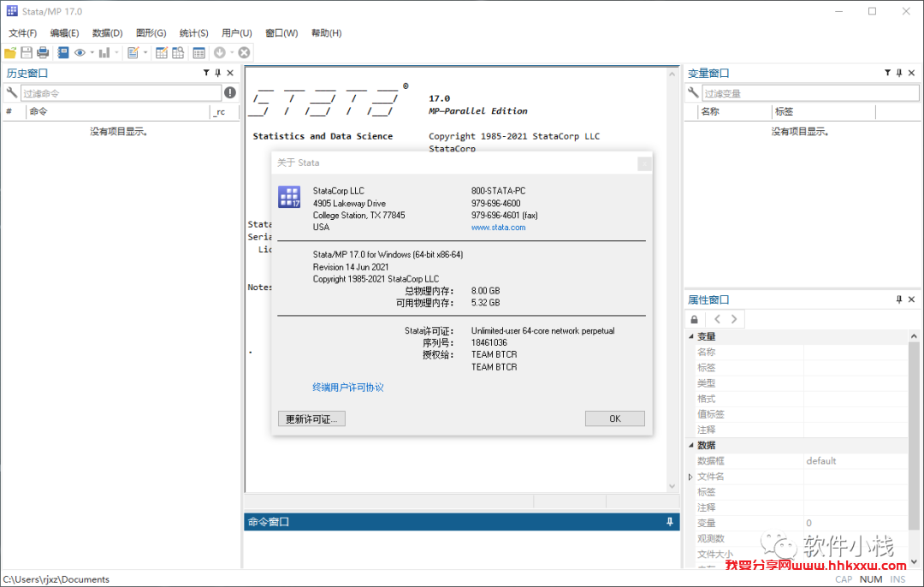Open the Graph icon dropdown arrow
924x587 pixels.
(116, 52)
